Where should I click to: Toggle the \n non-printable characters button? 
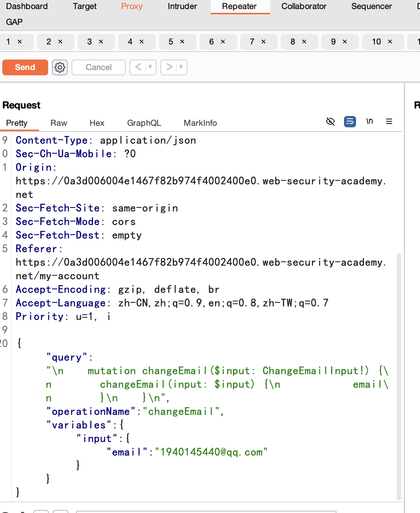370,121
